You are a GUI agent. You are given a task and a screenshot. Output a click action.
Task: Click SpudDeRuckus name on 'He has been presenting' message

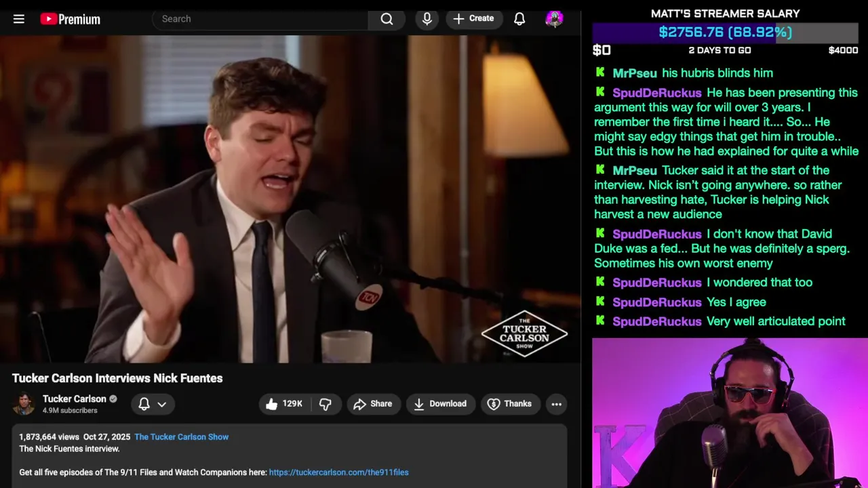(657, 93)
